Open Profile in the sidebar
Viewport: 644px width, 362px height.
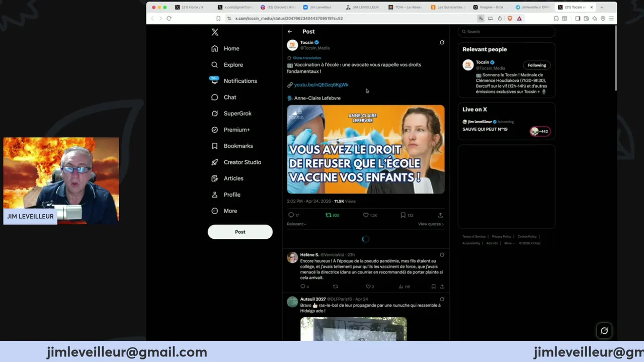(x=226, y=195)
